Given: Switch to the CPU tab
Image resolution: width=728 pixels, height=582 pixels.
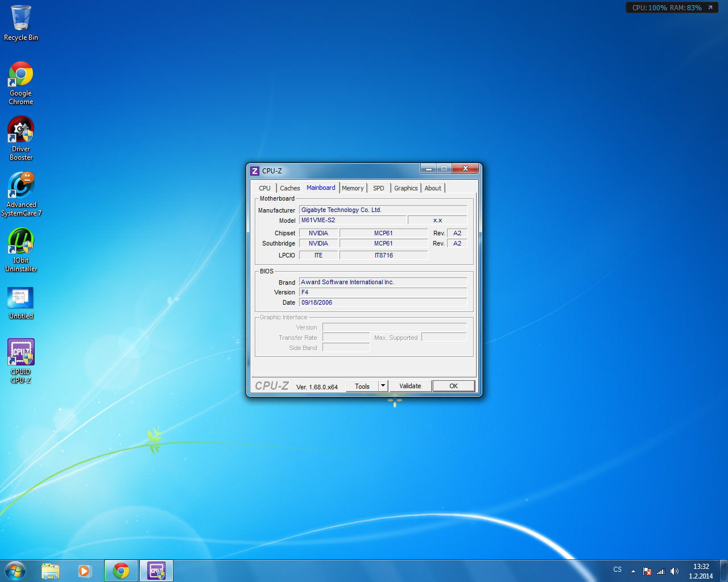Looking at the screenshot, I should [265, 188].
